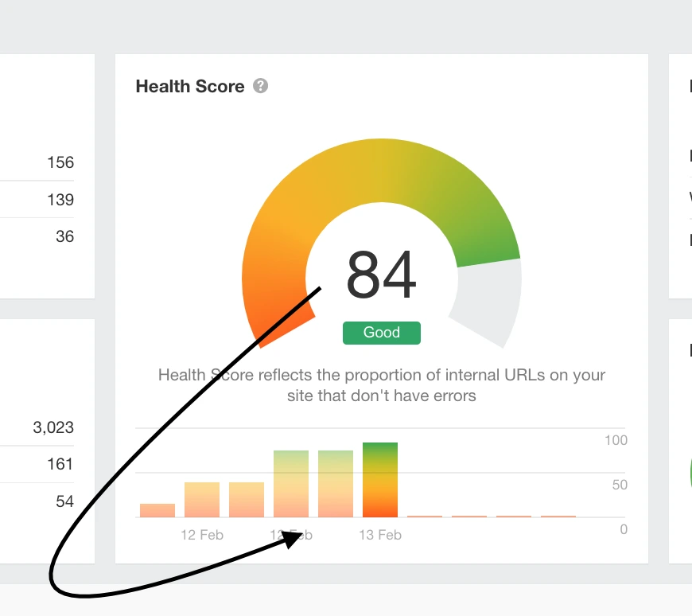Select the large 84 score number
The height and width of the screenshot is (616, 692).
pyautogui.click(x=381, y=275)
